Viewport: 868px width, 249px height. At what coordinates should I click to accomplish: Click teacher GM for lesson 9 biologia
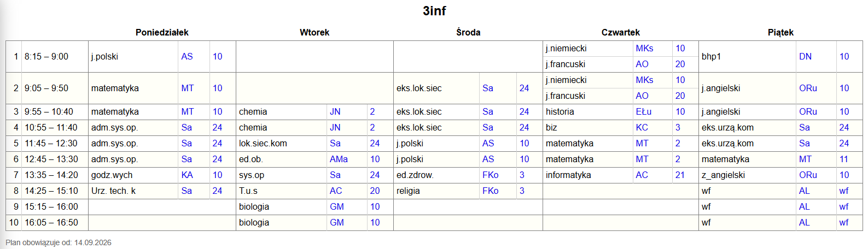pyautogui.click(x=337, y=206)
